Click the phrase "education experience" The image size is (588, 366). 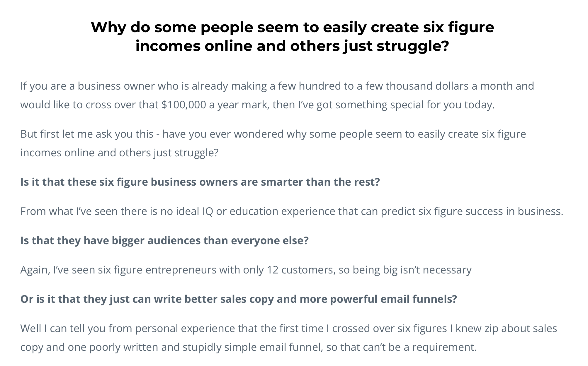pos(282,211)
